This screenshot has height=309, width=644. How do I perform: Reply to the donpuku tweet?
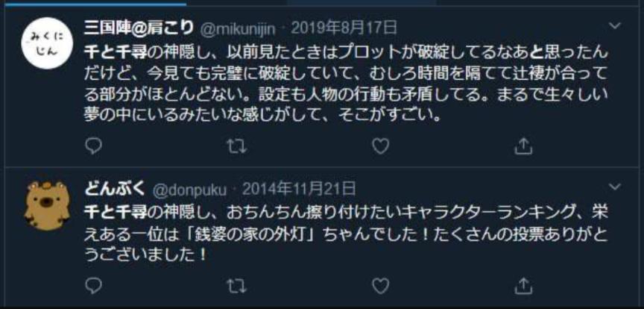pyautogui.click(x=93, y=285)
